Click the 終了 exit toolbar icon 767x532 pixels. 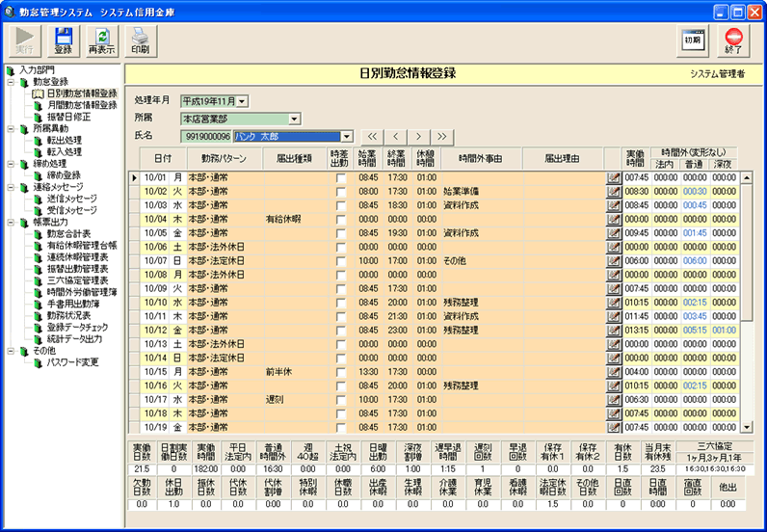pyautogui.click(x=733, y=40)
